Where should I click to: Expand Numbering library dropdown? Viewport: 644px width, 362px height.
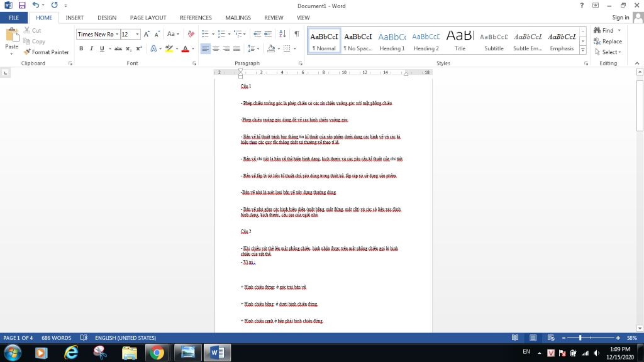tap(229, 34)
